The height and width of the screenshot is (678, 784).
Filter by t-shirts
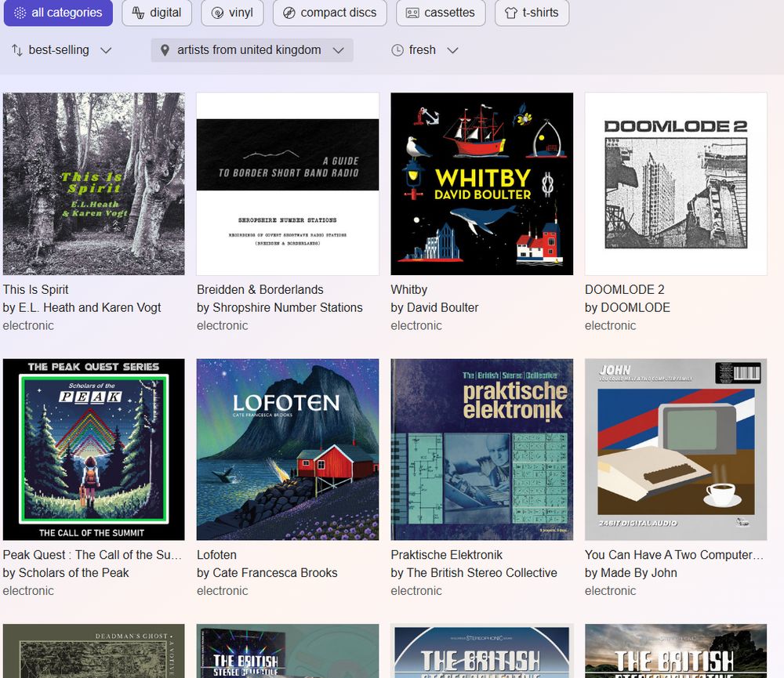click(532, 13)
